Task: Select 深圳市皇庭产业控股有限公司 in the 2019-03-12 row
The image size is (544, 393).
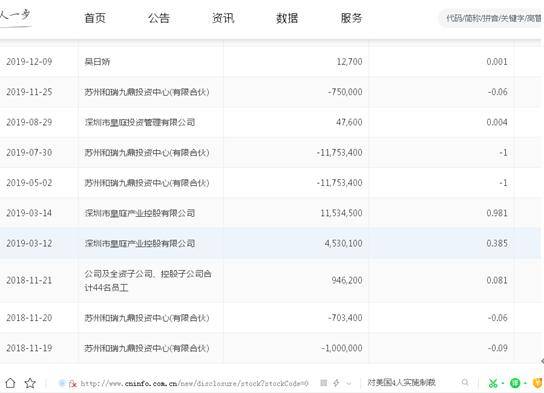Action: click(x=140, y=243)
